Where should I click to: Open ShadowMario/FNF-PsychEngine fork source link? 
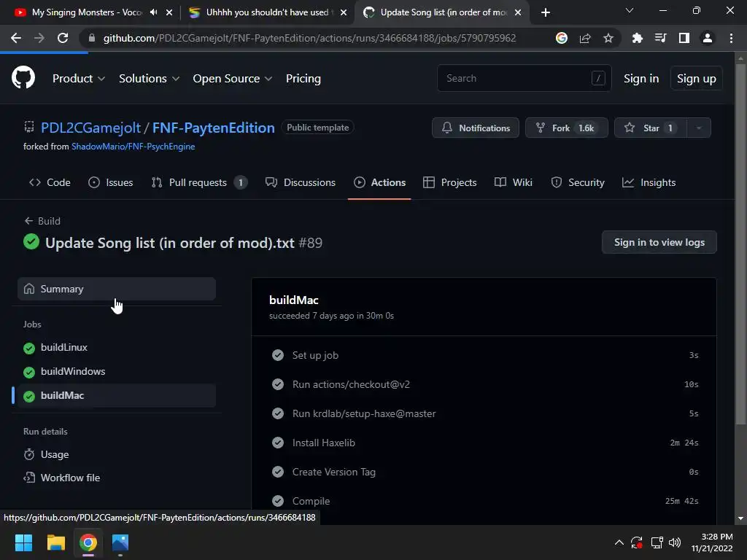click(x=133, y=147)
